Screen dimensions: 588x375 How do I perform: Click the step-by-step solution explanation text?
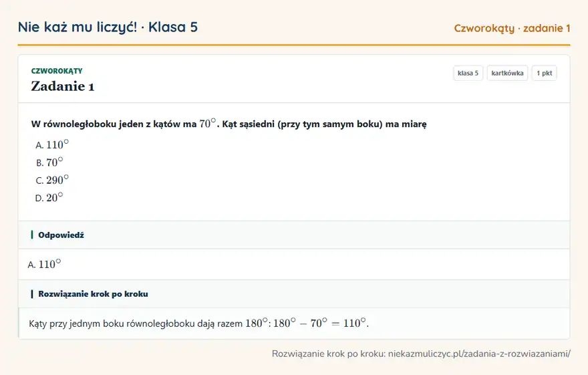[198, 323]
